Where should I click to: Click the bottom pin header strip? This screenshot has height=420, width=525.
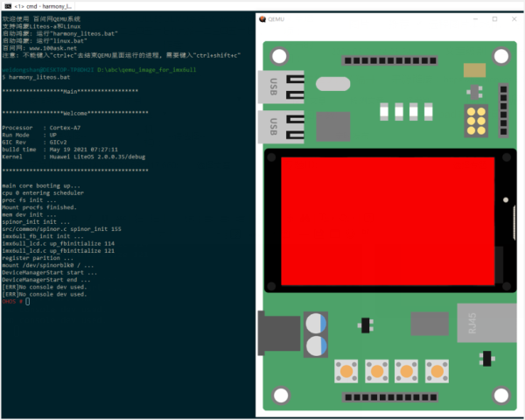390,397
